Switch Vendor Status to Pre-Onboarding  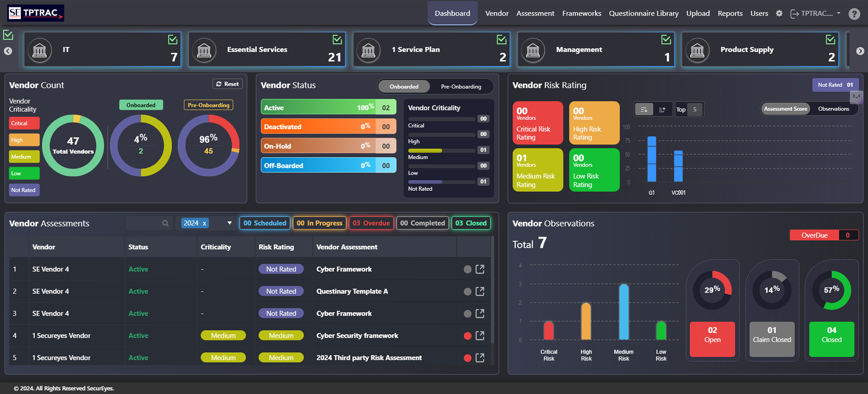(x=461, y=87)
